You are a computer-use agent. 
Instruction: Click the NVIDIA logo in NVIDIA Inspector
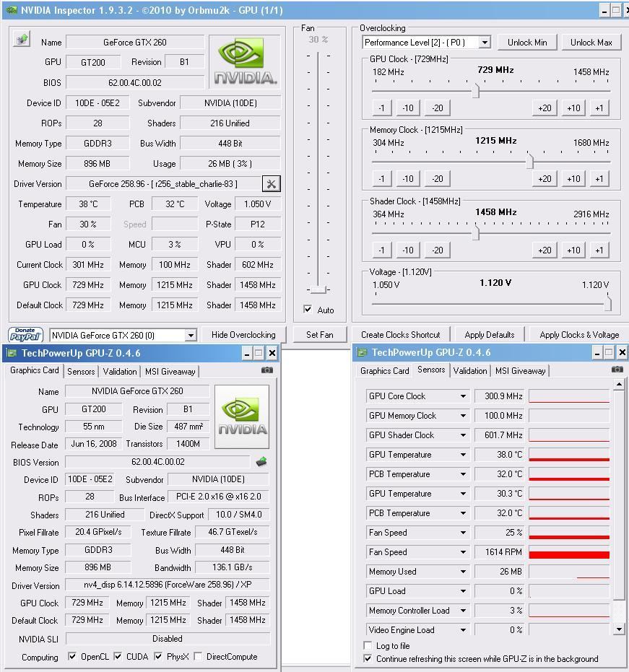[x=246, y=62]
